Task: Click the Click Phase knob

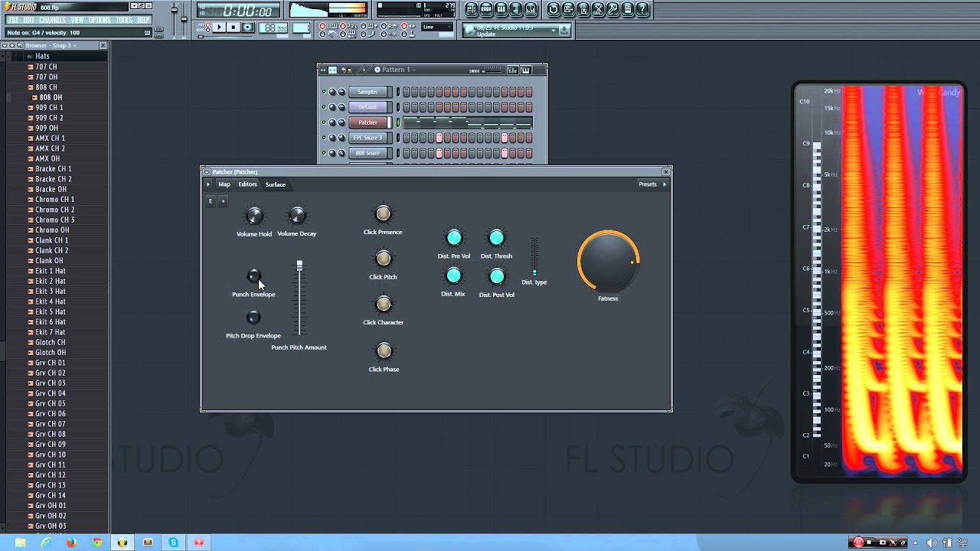Action: coord(384,350)
